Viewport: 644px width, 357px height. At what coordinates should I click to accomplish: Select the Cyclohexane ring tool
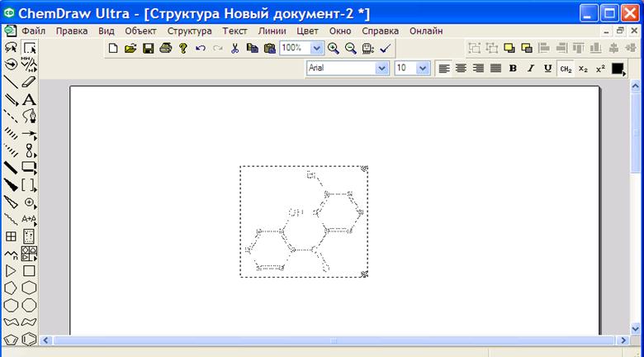click(29, 288)
